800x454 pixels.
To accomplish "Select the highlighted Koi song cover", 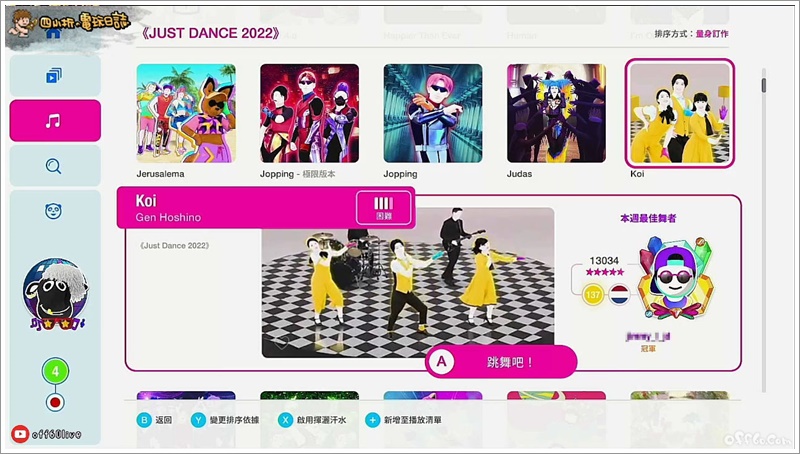I will 680,113.
